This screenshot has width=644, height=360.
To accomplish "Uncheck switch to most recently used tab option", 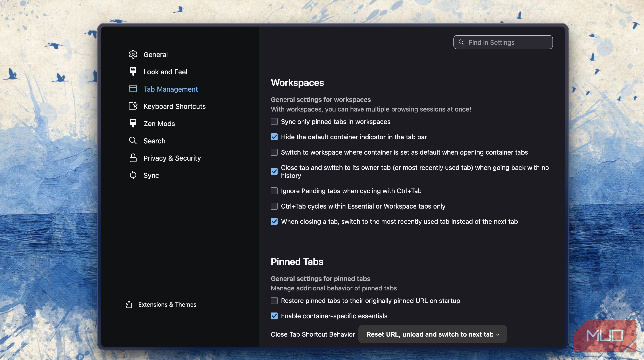I will coord(274,221).
